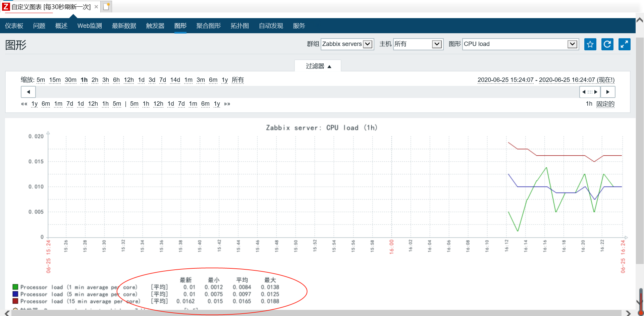This screenshot has width=644, height=316.
Task: Open the 最新数据 latest data menu
Action: (x=124, y=26)
